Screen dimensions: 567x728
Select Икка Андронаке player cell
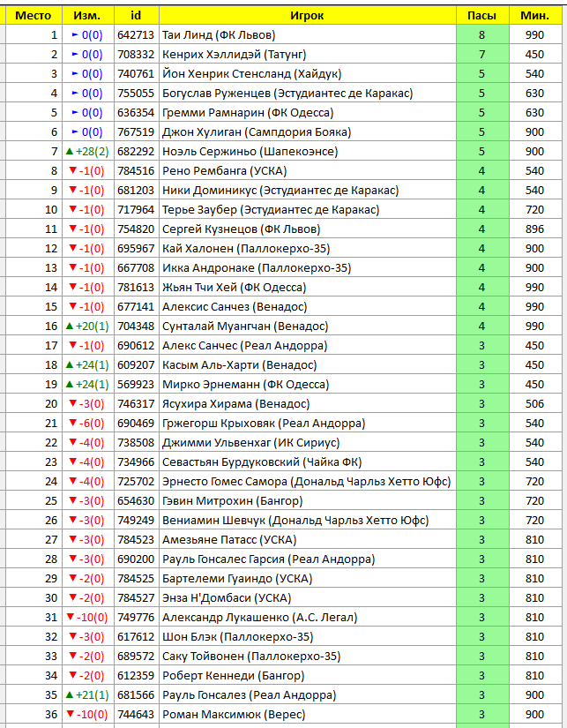[x=308, y=268]
